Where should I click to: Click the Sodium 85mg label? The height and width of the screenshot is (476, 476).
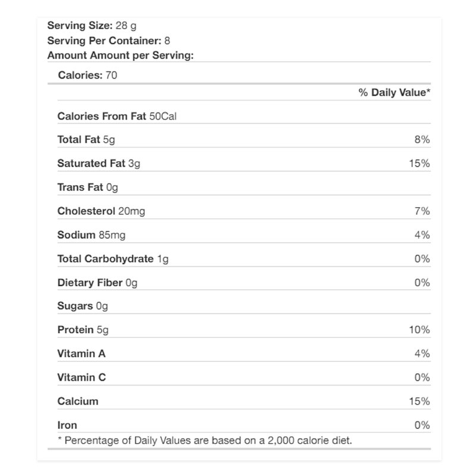[91, 235]
